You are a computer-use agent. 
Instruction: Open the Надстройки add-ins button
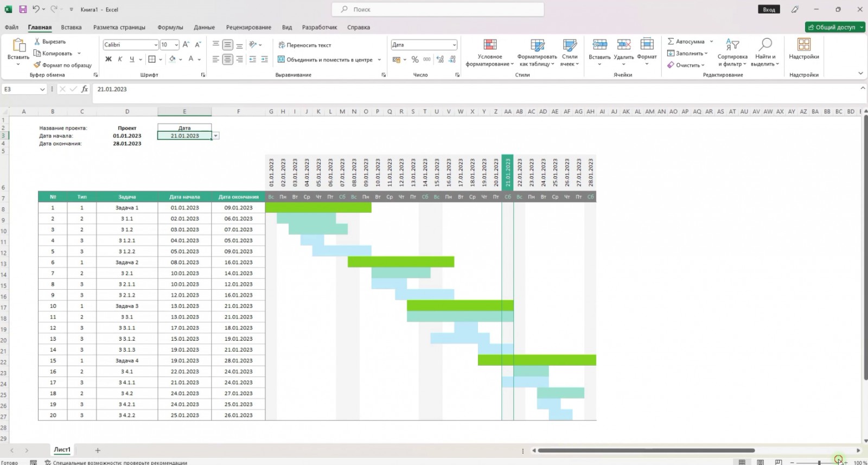pyautogui.click(x=804, y=49)
